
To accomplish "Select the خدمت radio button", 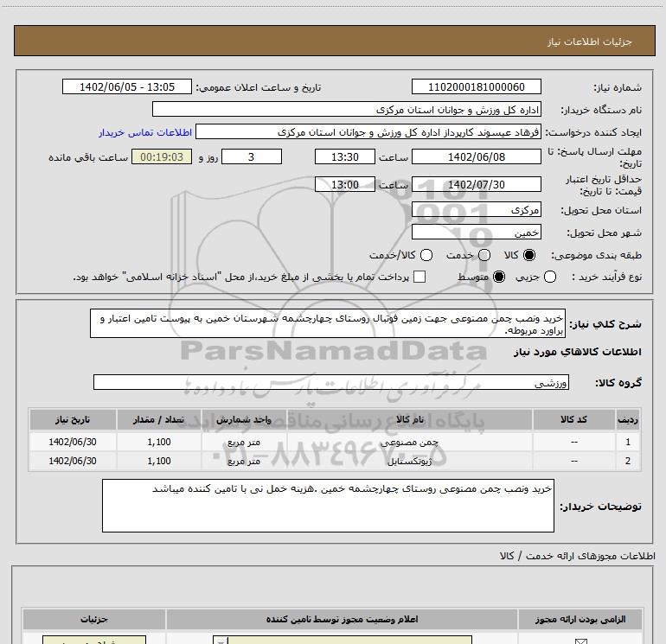I will pos(484,255).
